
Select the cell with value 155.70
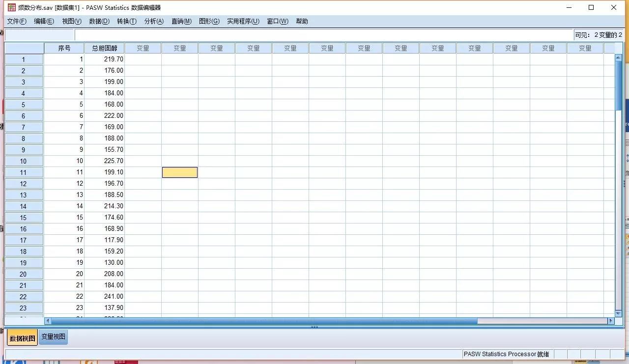coord(104,149)
